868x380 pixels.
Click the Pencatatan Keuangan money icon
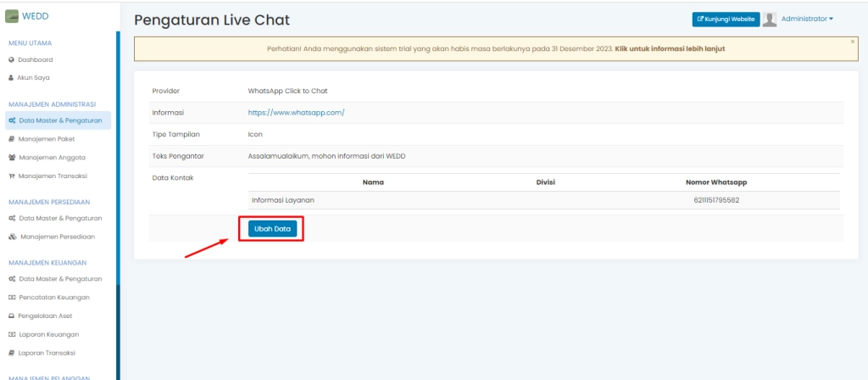pos(12,297)
